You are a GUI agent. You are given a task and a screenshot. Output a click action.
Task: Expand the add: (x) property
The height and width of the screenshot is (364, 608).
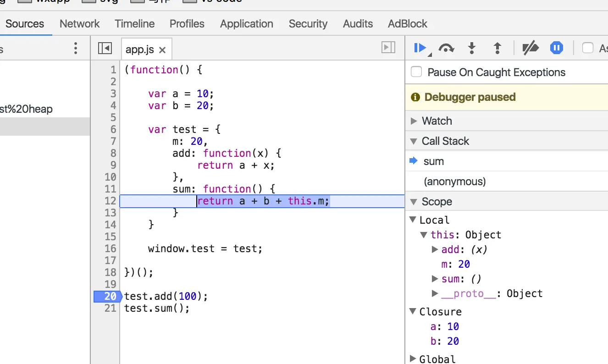435,249
